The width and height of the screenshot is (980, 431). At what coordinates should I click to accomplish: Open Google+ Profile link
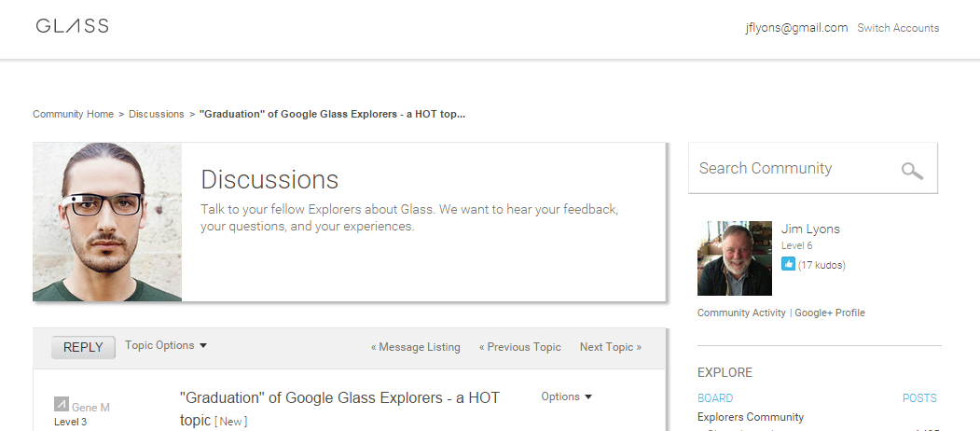tap(830, 313)
